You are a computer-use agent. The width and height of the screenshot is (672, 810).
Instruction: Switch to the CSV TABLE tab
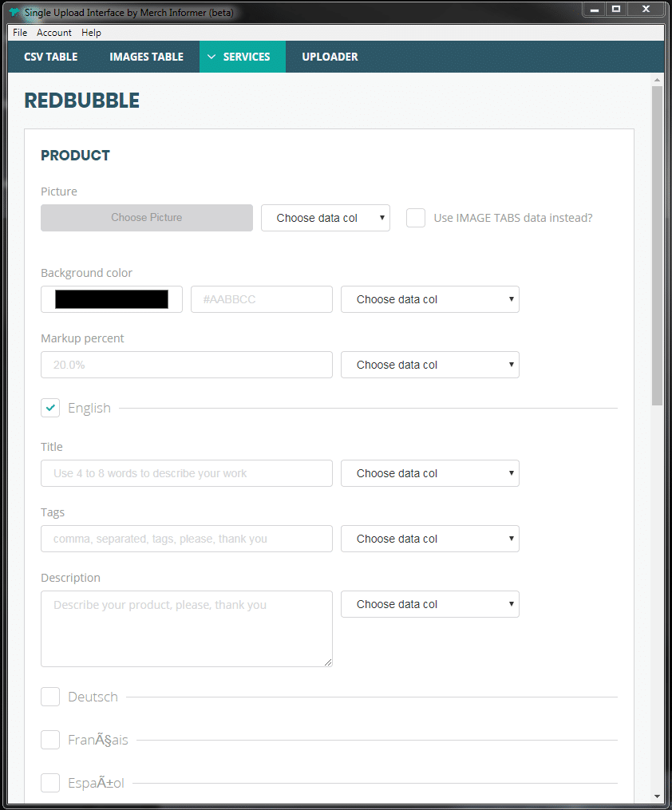[50, 57]
